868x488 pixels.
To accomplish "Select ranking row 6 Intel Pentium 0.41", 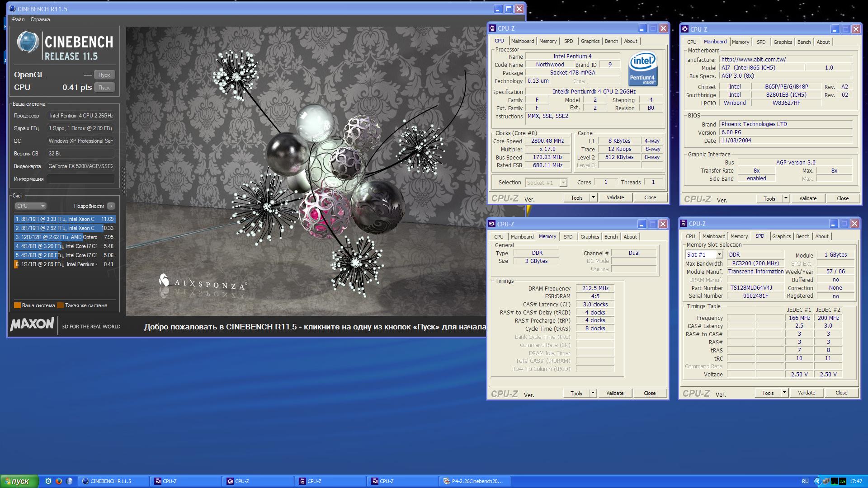I will [x=65, y=264].
